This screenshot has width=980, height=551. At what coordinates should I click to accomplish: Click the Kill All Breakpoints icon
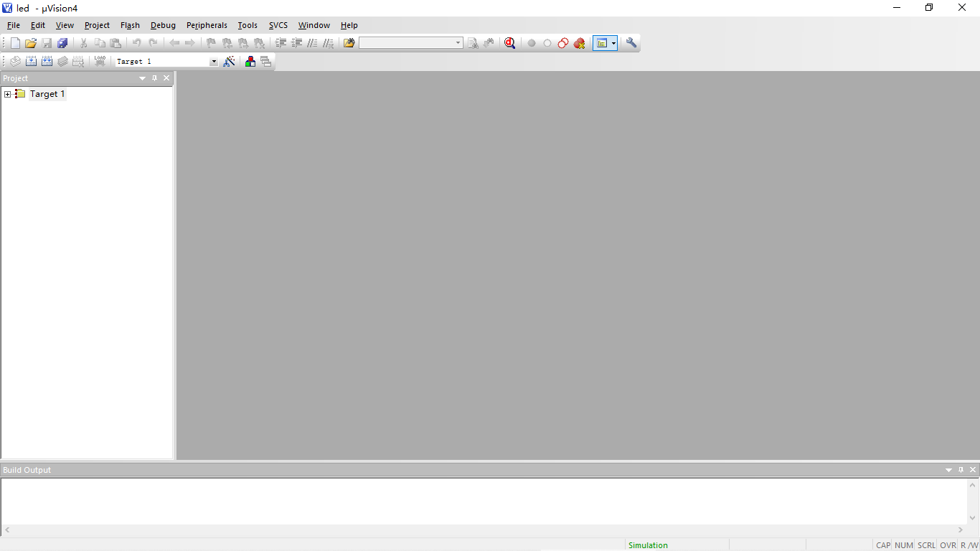click(x=580, y=43)
